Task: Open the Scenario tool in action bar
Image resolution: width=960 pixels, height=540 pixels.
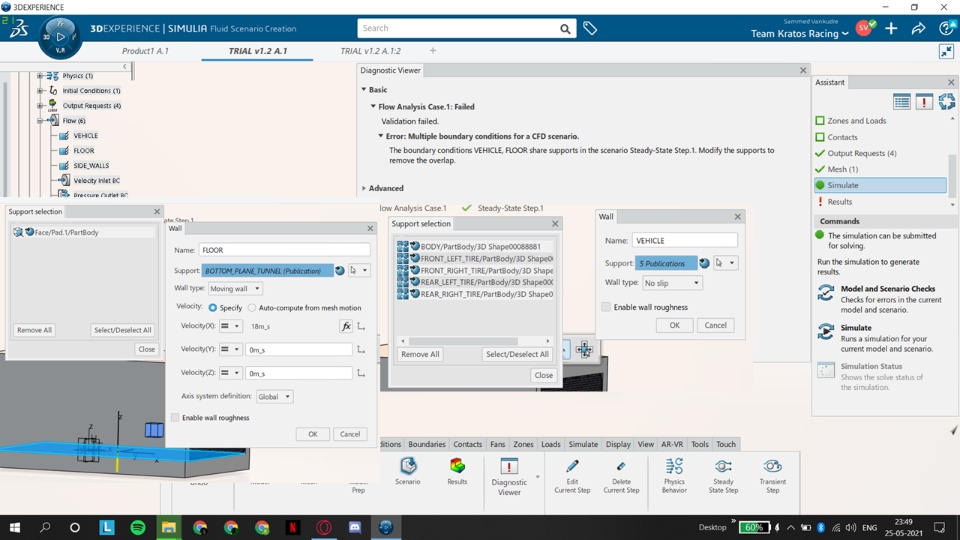Action: point(408,471)
